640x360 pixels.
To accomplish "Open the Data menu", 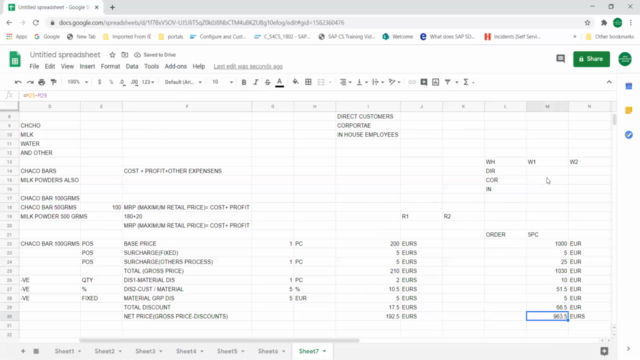I will point(132,66).
